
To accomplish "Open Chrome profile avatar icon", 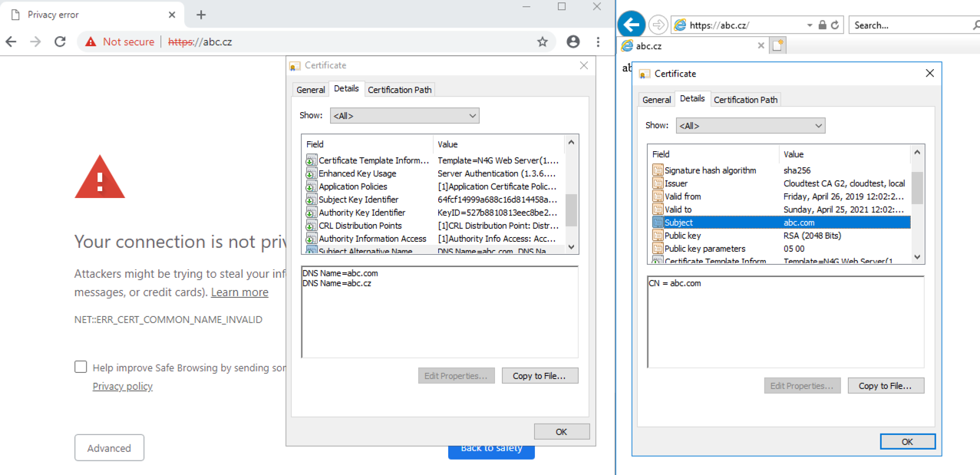I will (x=572, y=42).
